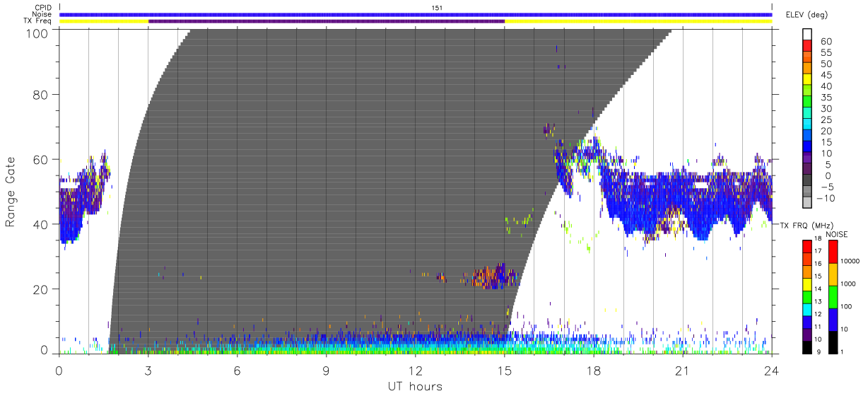Image resolution: width=868 pixels, height=401 pixels.
Task: Click the red swatch in TX FRQ colorbar
Action: click(807, 245)
